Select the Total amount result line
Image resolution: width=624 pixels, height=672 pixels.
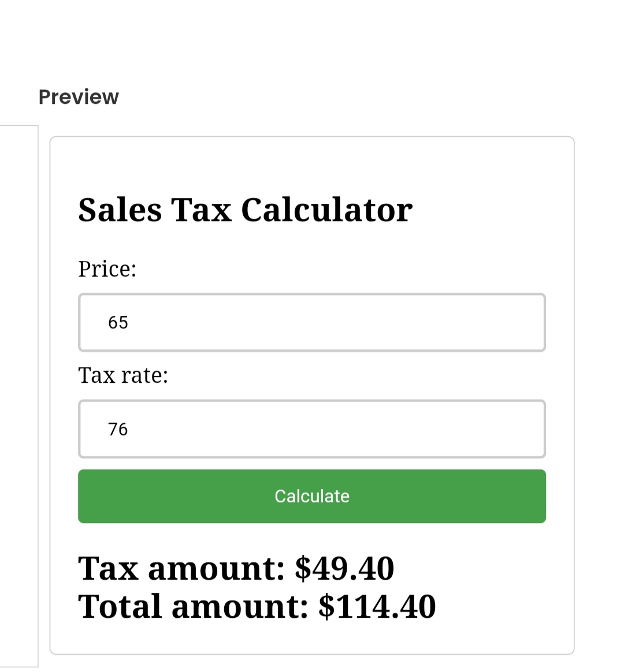point(257,607)
